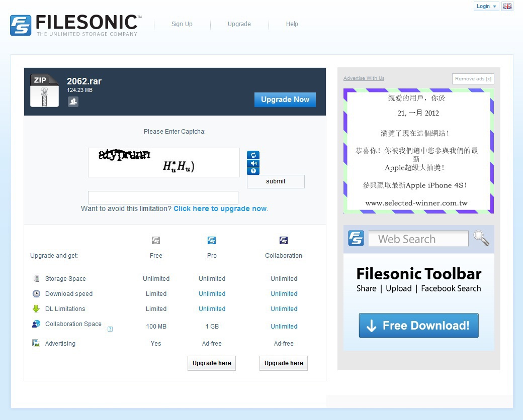Viewport: 523px width, 420px height.
Task: Open the Advertise With Us link
Action: (x=364, y=78)
